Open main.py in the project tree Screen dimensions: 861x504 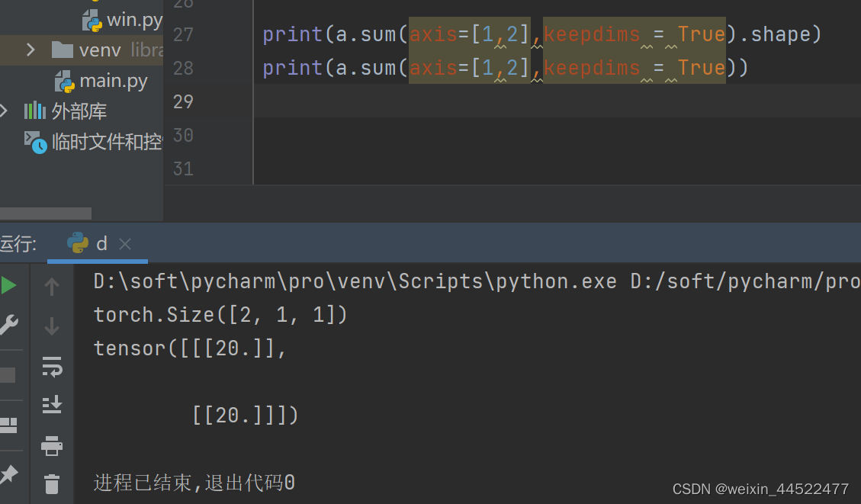pos(101,82)
